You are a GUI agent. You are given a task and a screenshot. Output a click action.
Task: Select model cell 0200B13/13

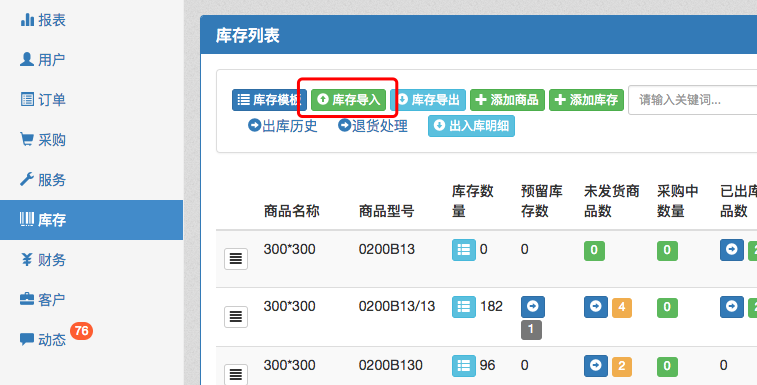tap(397, 306)
